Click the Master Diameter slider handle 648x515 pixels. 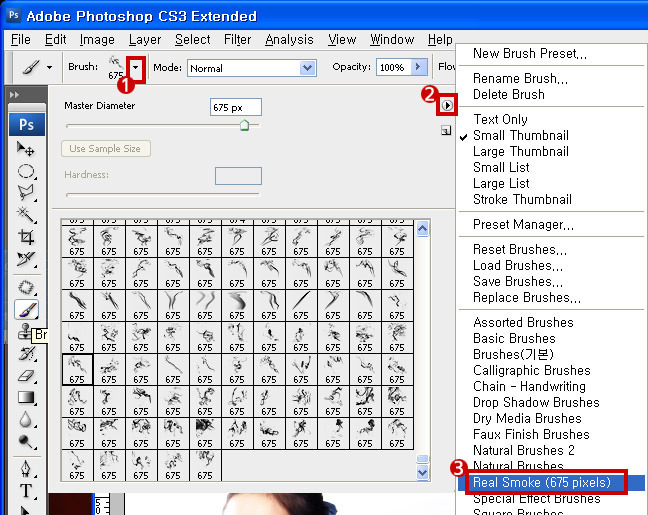point(245,125)
